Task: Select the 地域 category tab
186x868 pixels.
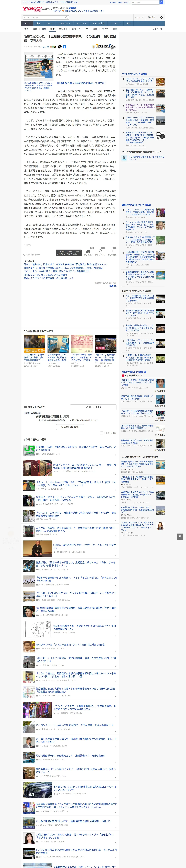Action: point(114,29)
